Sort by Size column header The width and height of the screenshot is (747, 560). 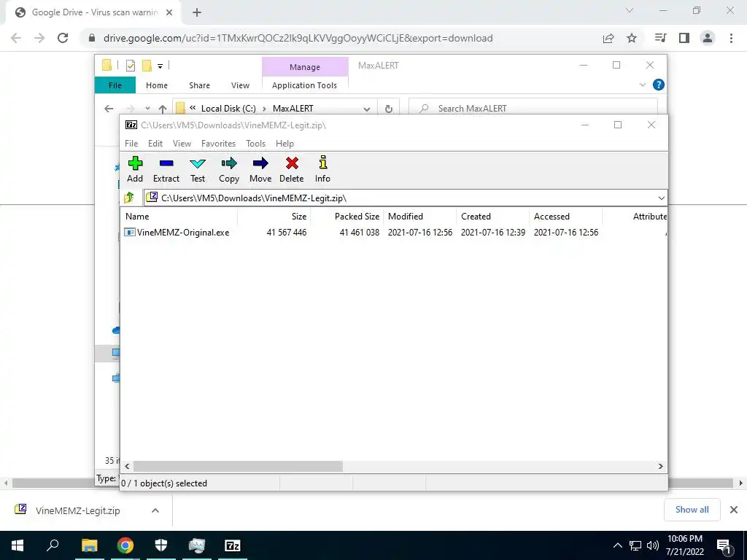pyautogui.click(x=274, y=216)
